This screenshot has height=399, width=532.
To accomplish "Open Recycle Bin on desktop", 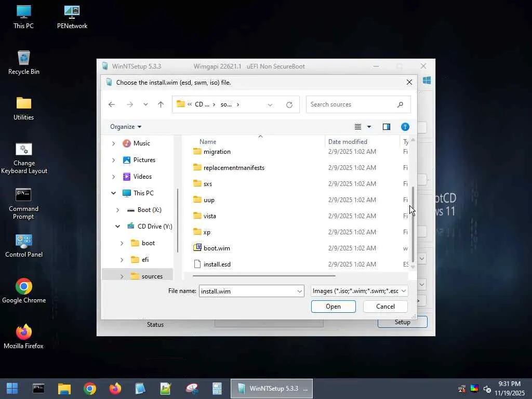I will tap(23, 63).
